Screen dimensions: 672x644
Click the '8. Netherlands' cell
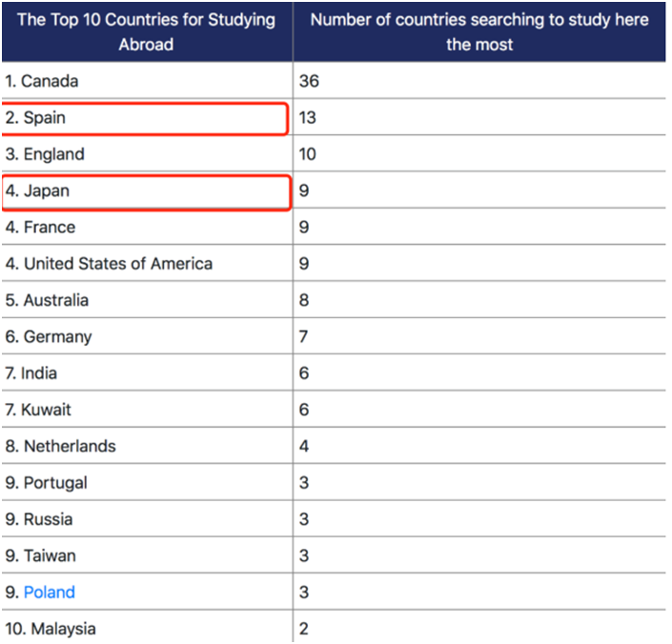tap(60, 447)
